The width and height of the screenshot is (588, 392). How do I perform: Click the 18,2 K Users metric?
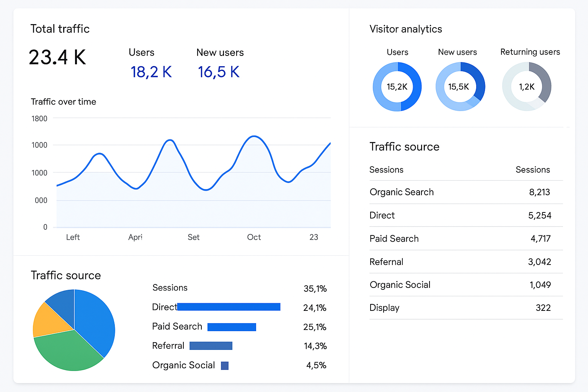[151, 72]
